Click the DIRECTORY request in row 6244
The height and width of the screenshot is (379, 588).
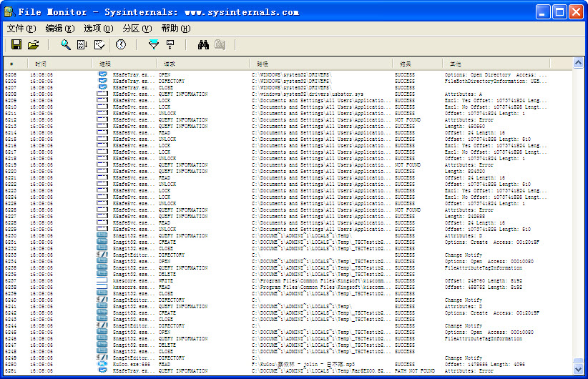pos(172,326)
